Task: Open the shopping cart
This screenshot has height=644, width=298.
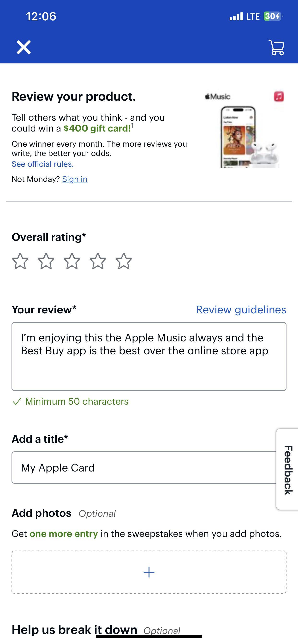Action: pos(277,46)
